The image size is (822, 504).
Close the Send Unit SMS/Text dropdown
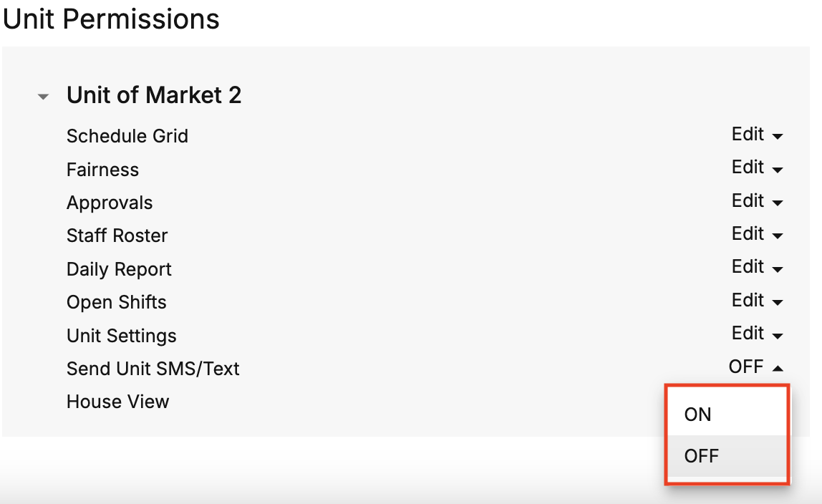point(755,367)
